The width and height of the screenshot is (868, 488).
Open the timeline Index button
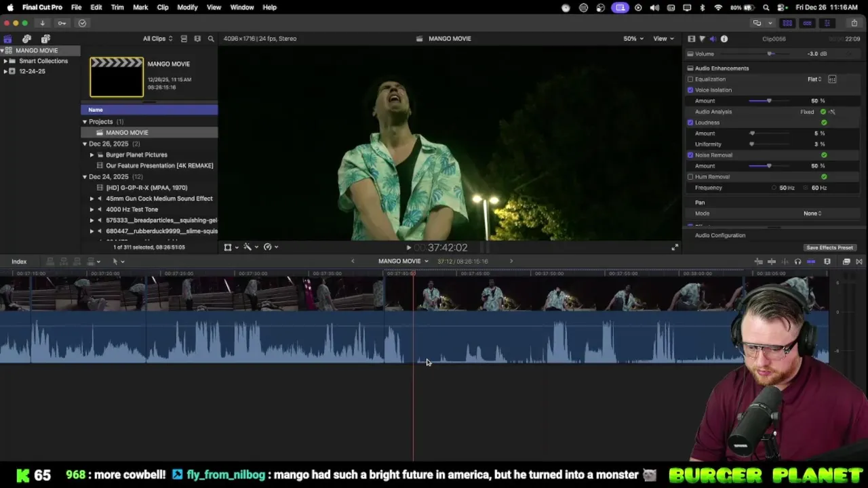pyautogui.click(x=19, y=262)
